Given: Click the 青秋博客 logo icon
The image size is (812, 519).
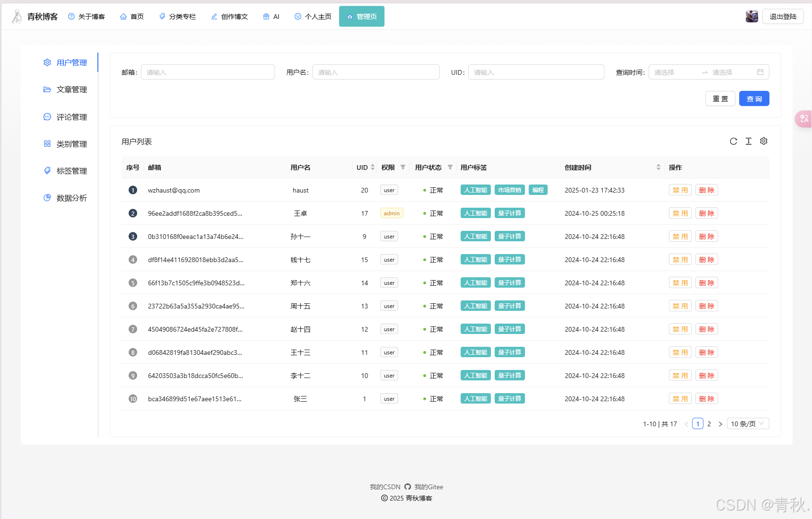Looking at the screenshot, I should [17, 17].
